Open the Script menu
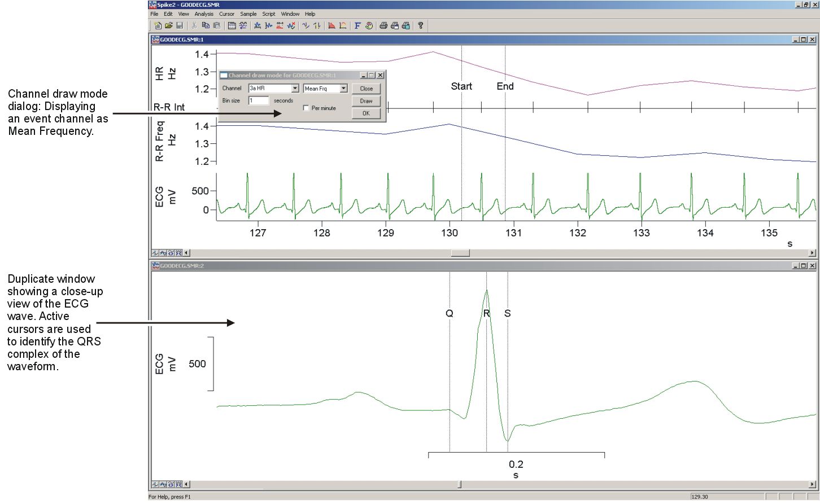Viewport: 820px width, 504px height. pyautogui.click(x=269, y=14)
